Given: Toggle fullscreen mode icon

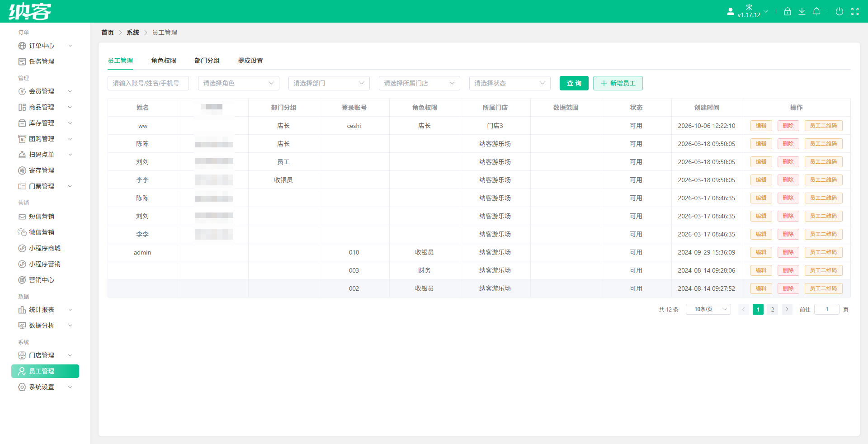Looking at the screenshot, I should click(x=855, y=11).
